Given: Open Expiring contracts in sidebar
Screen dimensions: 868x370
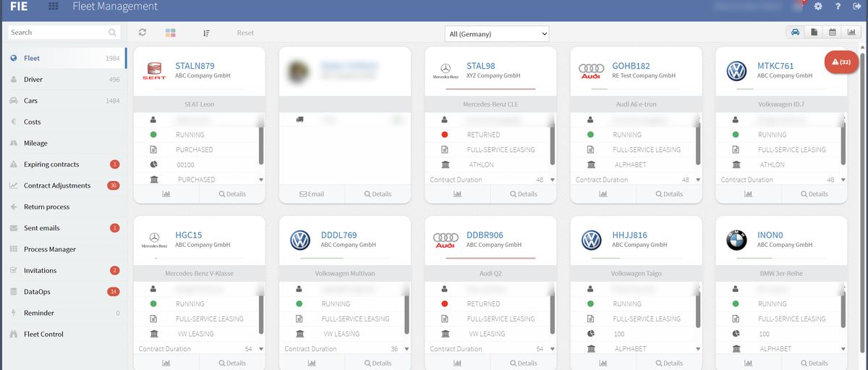Looking at the screenshot, I should click(64, 164).
